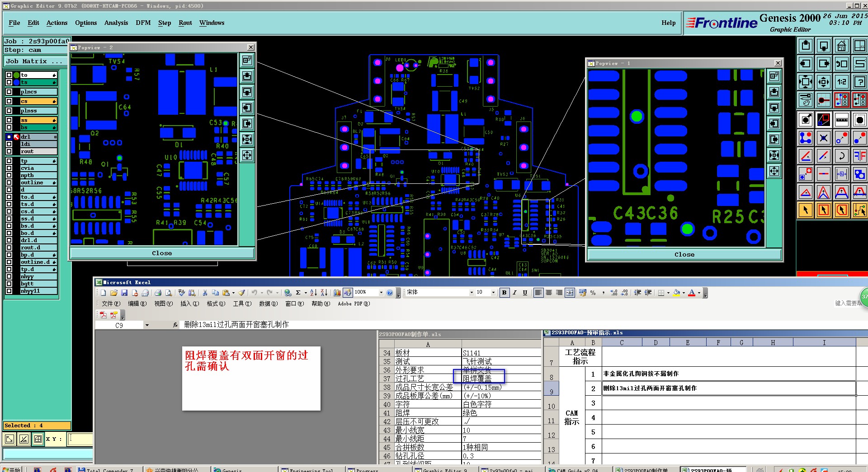Open the Paste options dropdown arrow

pyautogui.click(x=233, y=293)
